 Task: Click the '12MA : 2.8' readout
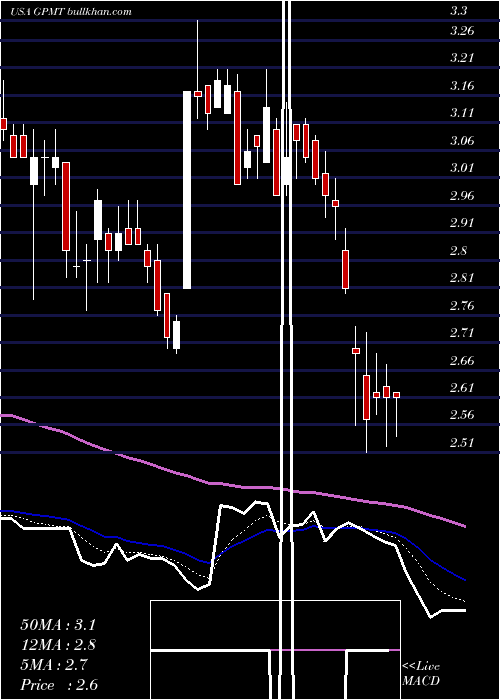tap(58, 645)
